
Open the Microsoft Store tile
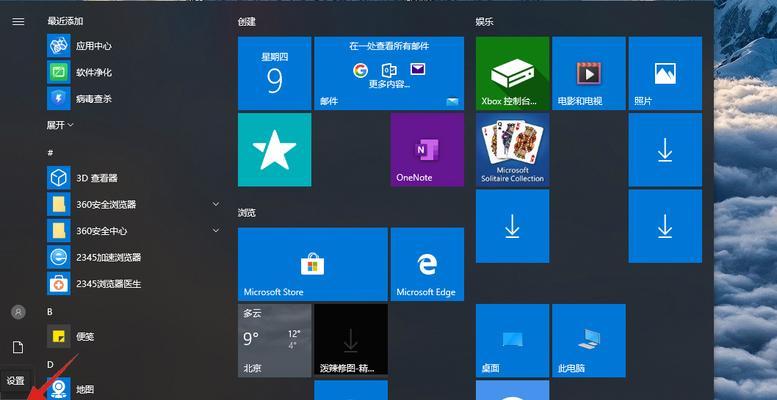[313, 264]
